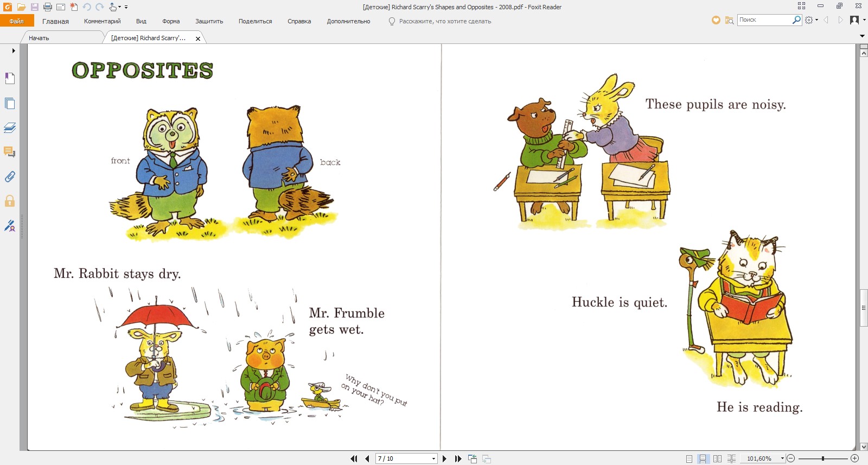
Task: Click the Foxit Reader logo icon
Action: 8,7
